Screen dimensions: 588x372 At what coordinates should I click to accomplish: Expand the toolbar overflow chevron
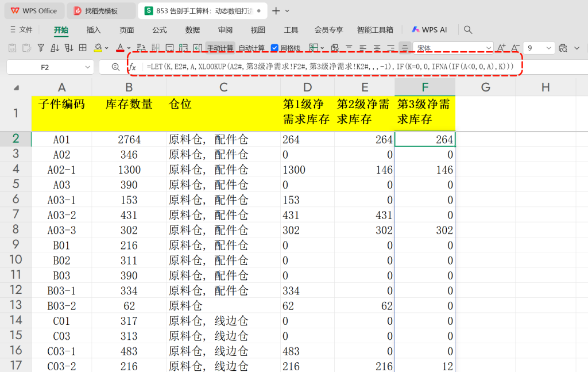(x=577, y=48)
